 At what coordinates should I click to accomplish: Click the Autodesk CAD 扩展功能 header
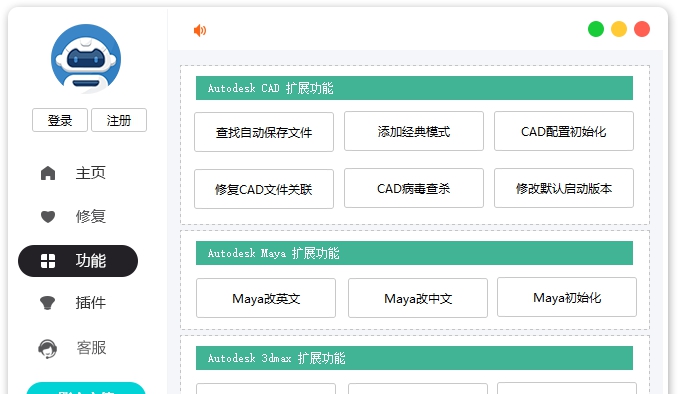[x=414, y=88]
